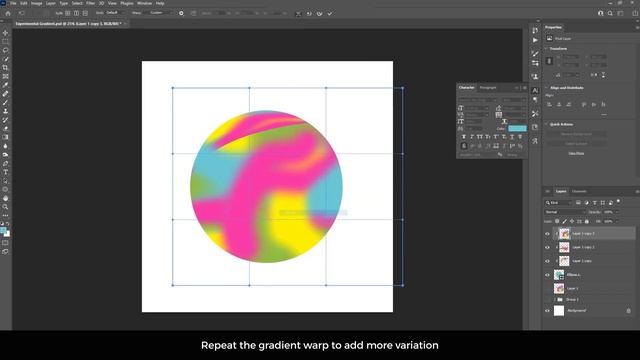Open the Window menu
The image size is (640, 360).
[x=144, y=3]
